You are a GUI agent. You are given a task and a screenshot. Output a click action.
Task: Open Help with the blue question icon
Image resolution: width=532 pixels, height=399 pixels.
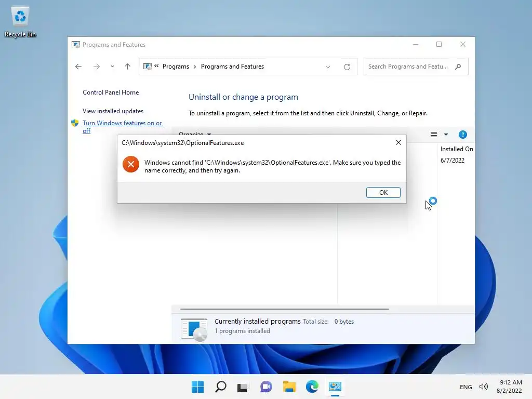(462, 135)
